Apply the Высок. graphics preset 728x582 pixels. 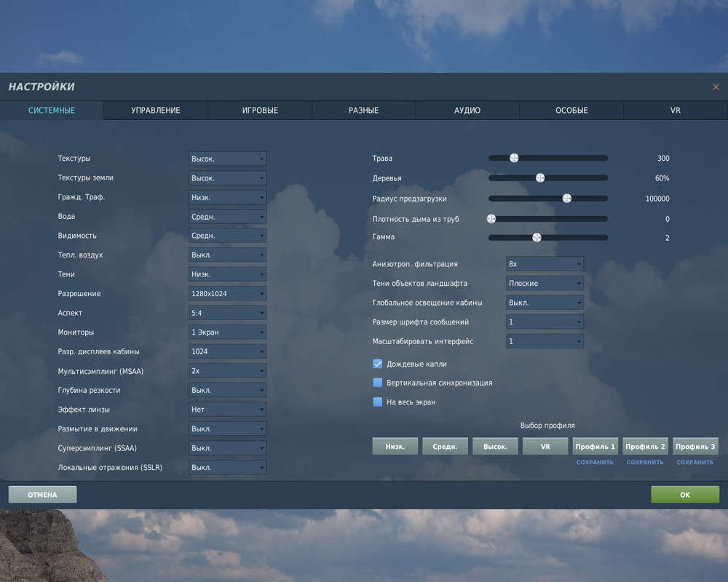tap(495, 446)
